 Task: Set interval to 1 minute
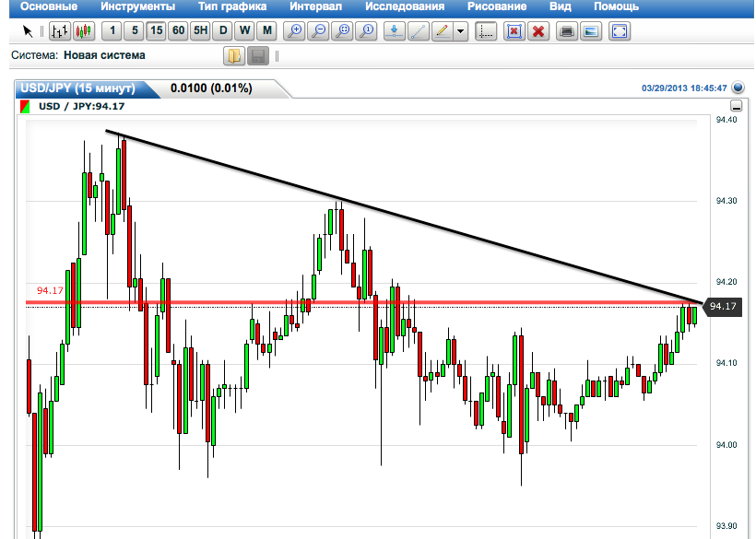click(x=112, y=31)
